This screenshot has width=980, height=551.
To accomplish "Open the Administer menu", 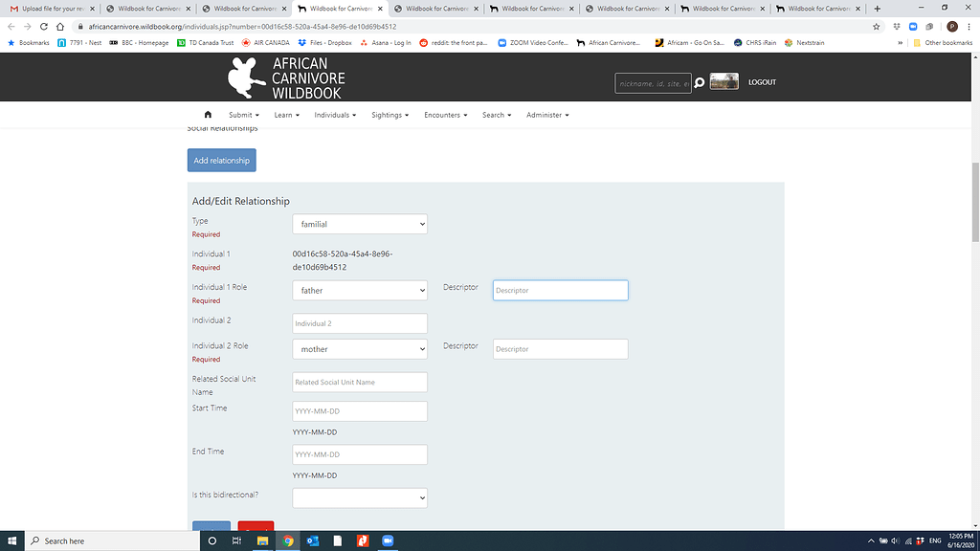I will pos(547,115).
